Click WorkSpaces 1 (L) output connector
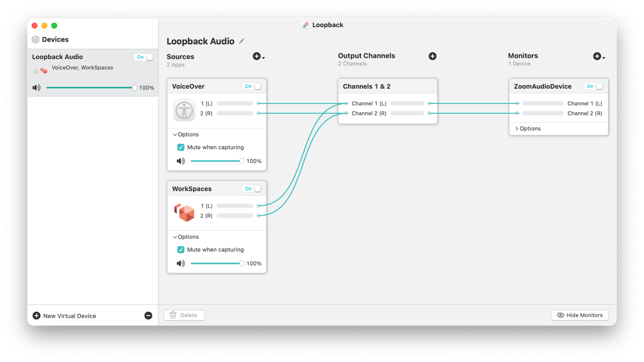644x362 pixels. (258, 206)
